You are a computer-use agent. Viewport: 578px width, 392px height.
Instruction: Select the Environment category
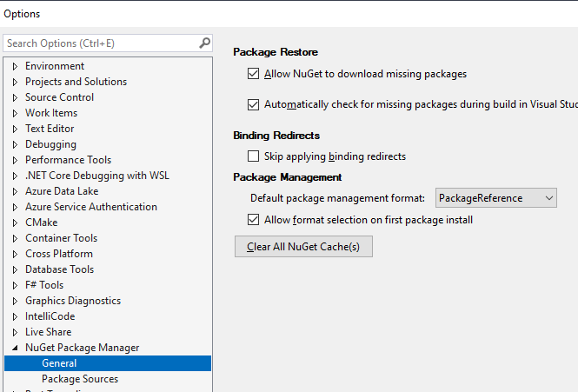55,66
